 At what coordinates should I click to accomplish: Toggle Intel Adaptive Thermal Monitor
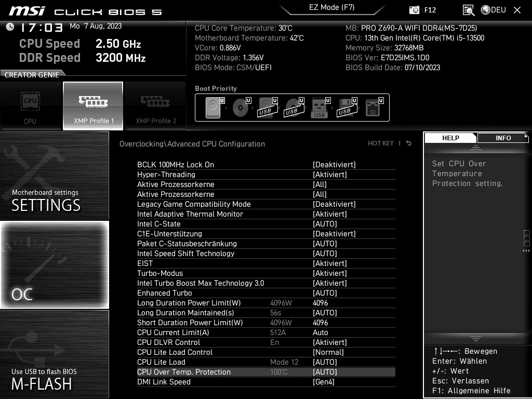point(266,214)
